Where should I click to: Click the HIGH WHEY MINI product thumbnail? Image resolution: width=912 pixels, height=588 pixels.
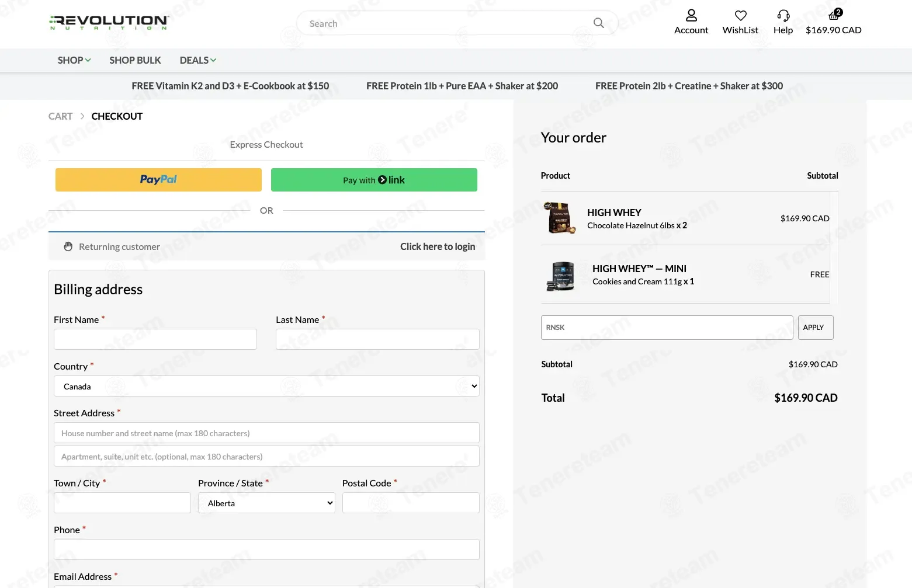coord(561,276)
